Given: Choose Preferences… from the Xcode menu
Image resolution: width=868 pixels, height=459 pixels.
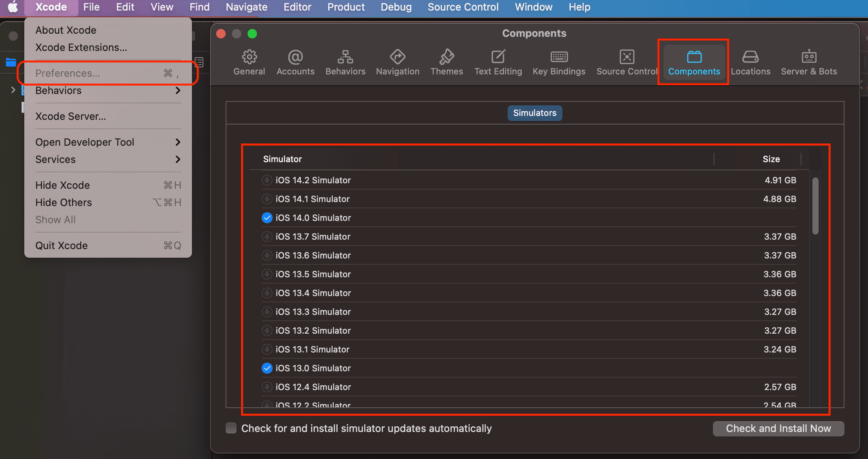Looking at the screenshot, I should click(108, 73).
